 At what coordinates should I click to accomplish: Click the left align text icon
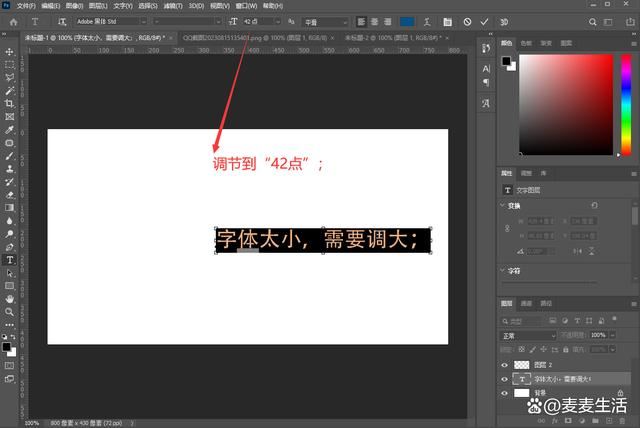pyautogui.click(x=360, y=21)
